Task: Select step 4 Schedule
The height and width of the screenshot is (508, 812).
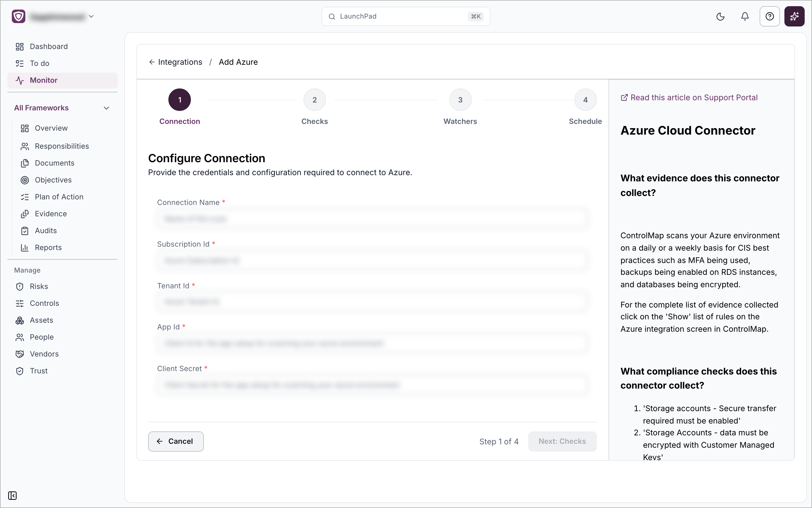Action: pos(585,100)
